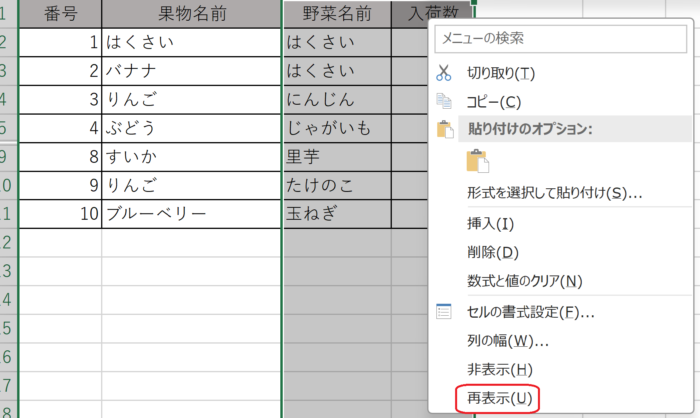
Task: Click the 野菜名前 header cell
Action: [337, 14]
